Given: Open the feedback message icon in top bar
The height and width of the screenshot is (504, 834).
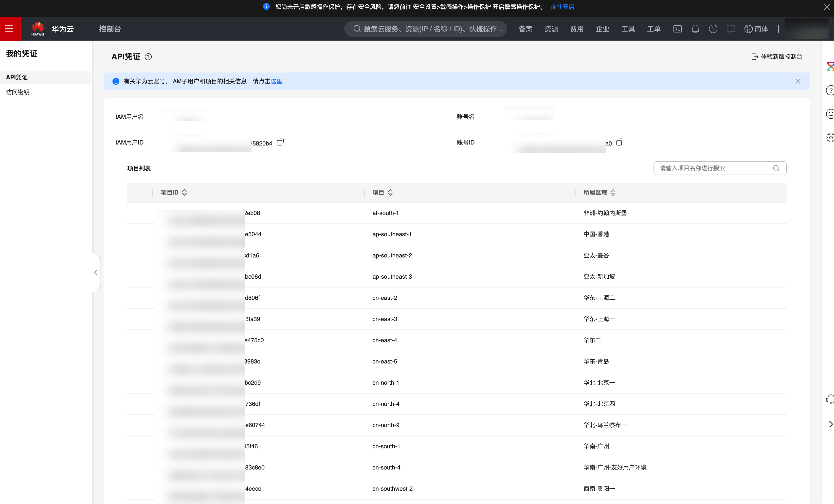Looking at the screenshot, I should point(730,29).
